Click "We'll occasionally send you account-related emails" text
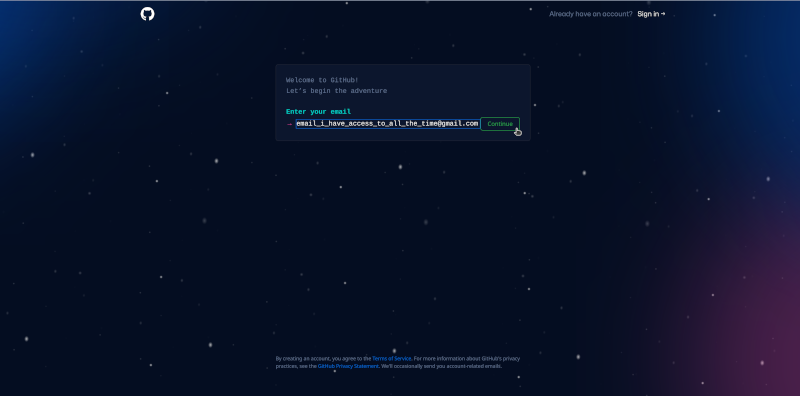This screenshot has width=800, height=396. [x=441, y=366]
